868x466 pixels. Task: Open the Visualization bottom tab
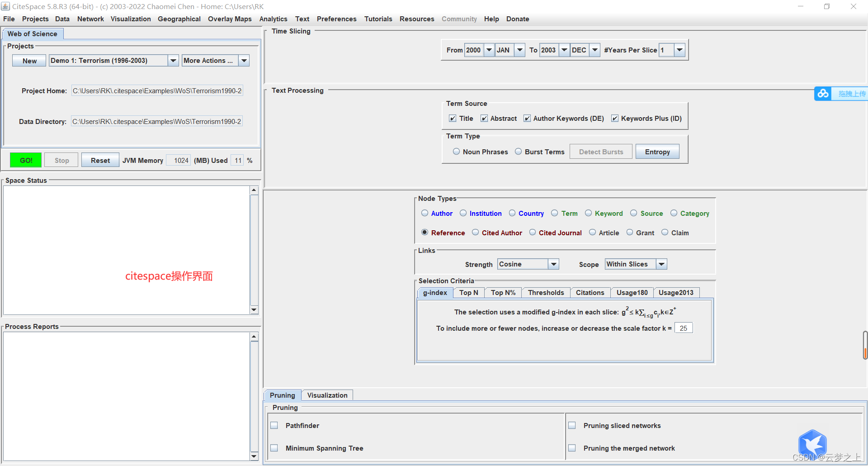(327, 395)
